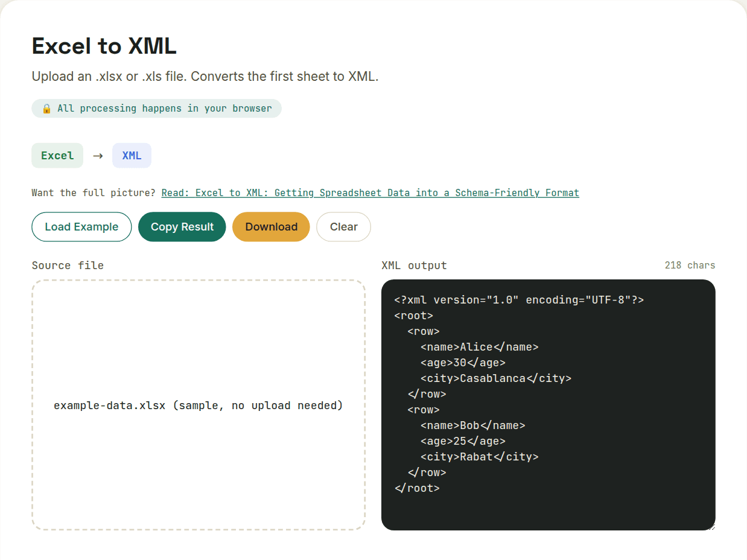The image size is (747, 560).
Task: Click the 'All processing happens in your browser' badge
Action: tap(156, 109)
